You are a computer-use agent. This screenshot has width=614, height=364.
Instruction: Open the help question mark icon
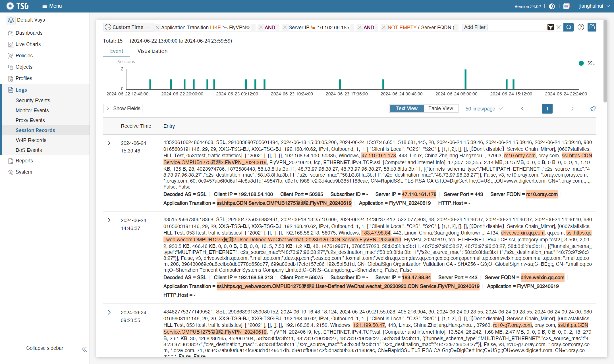click(x=581, y=27)
